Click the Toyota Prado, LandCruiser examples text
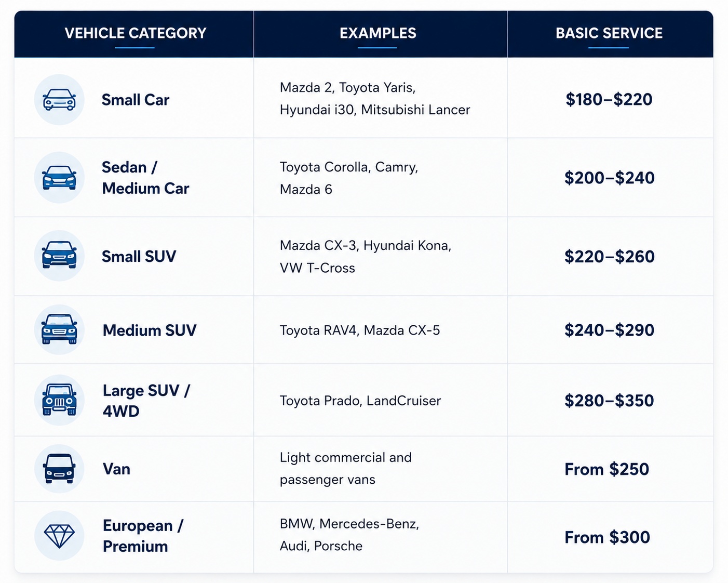 point(360,401)
